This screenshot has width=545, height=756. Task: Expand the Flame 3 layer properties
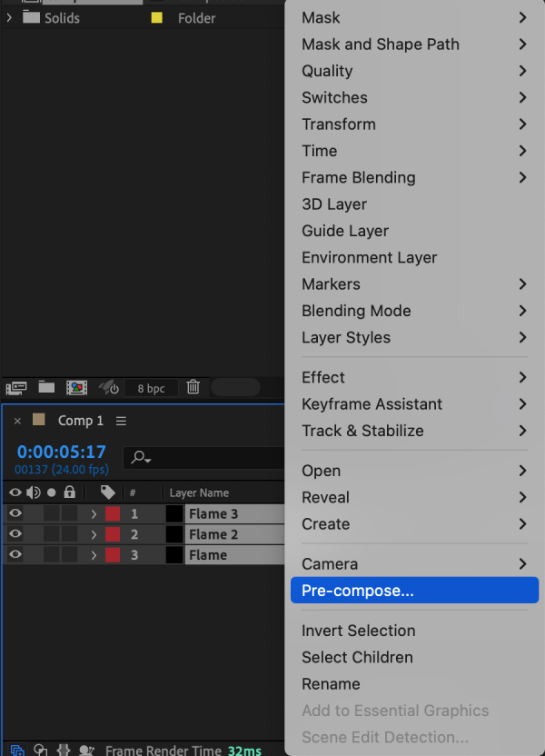click(x=94, y=512)
